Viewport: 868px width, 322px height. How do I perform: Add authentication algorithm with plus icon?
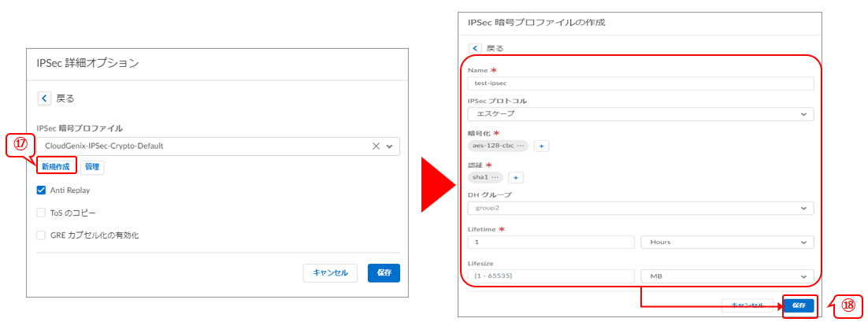point(516,178)
